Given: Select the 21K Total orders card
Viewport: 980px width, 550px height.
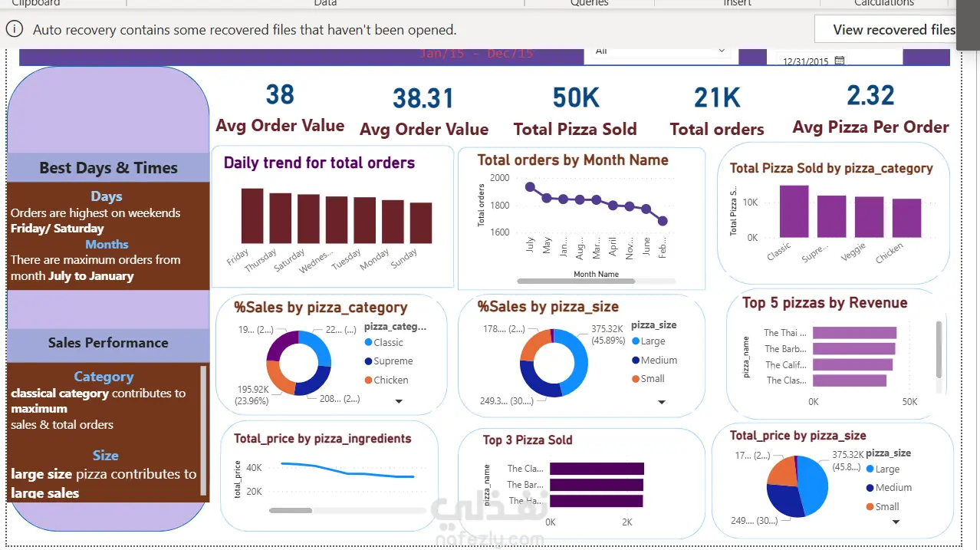Looking at the screenshot, I should (x=717, y=112).
